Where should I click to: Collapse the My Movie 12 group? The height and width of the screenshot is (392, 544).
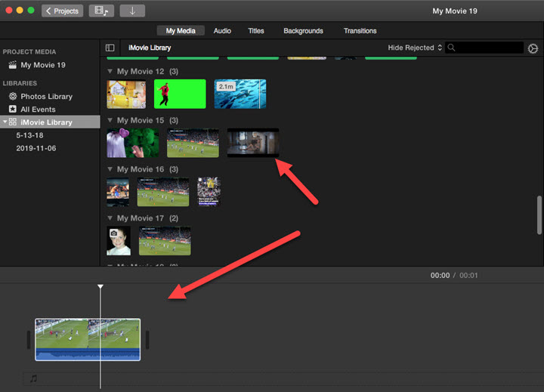pos(110,71)
